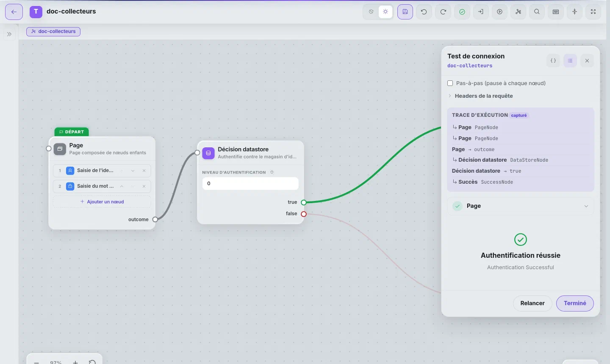The image size is (610, 364).
Task: Switch to dark mode moon toggle
Action: [x=371, y=12]
